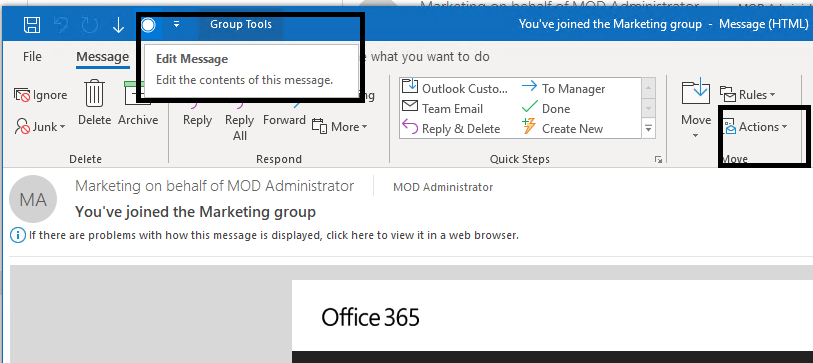Open the More respond actions dropdown
Image resolution: width=813 pixels, height=363 pixels.
[x=340, y=127]
